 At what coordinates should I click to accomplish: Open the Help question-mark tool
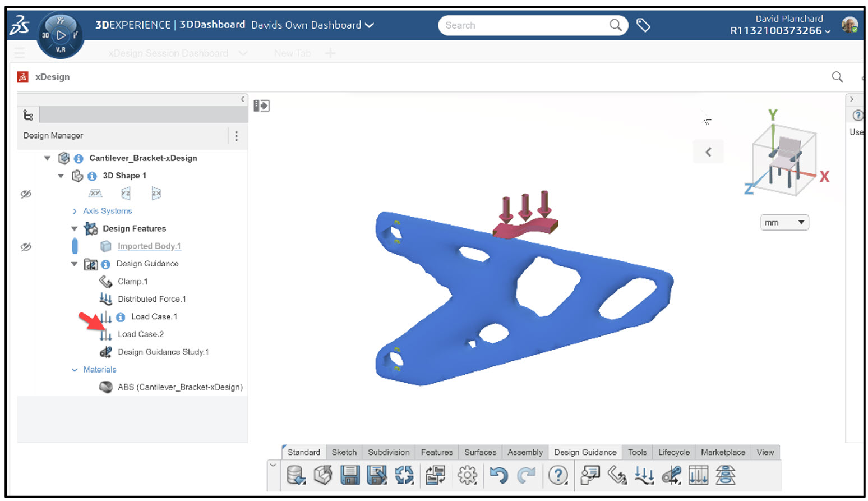558,475
